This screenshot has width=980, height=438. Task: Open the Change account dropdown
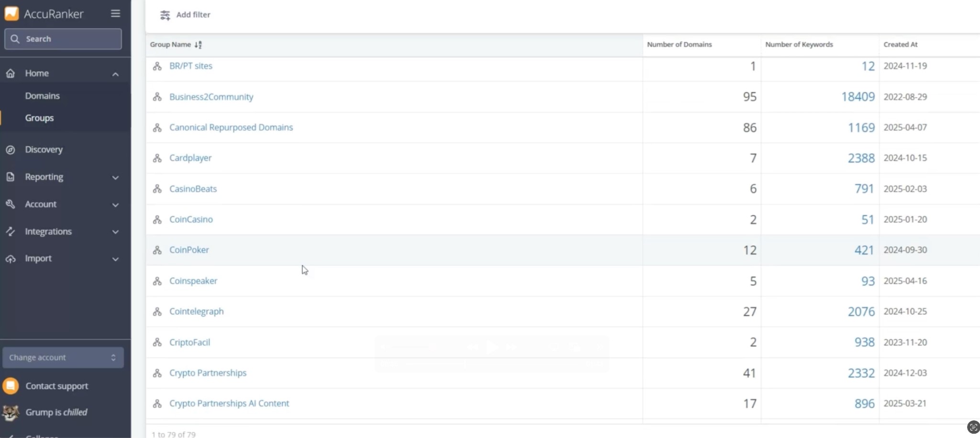(63, 358)
